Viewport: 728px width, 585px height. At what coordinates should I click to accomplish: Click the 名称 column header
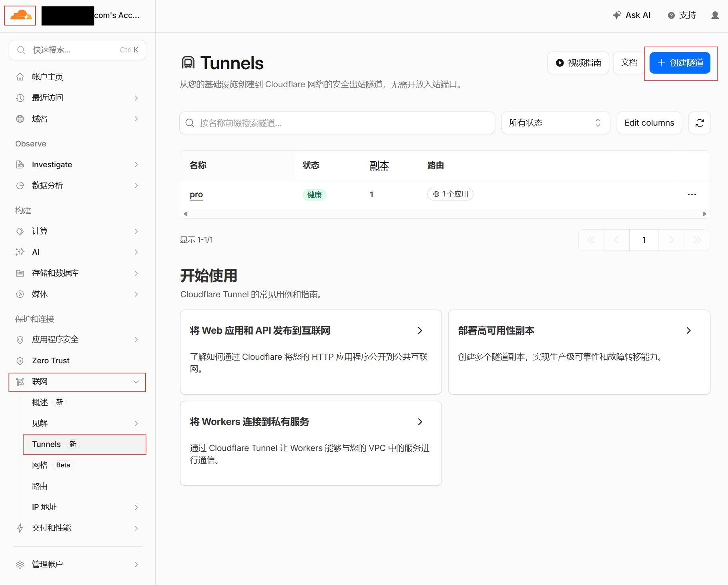[198, 165]
